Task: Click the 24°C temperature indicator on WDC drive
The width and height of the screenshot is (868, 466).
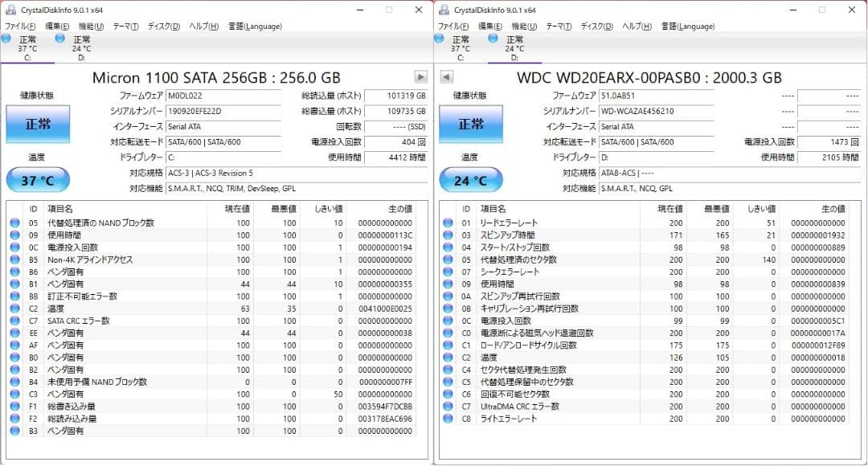Action: [x=471, y=179]
